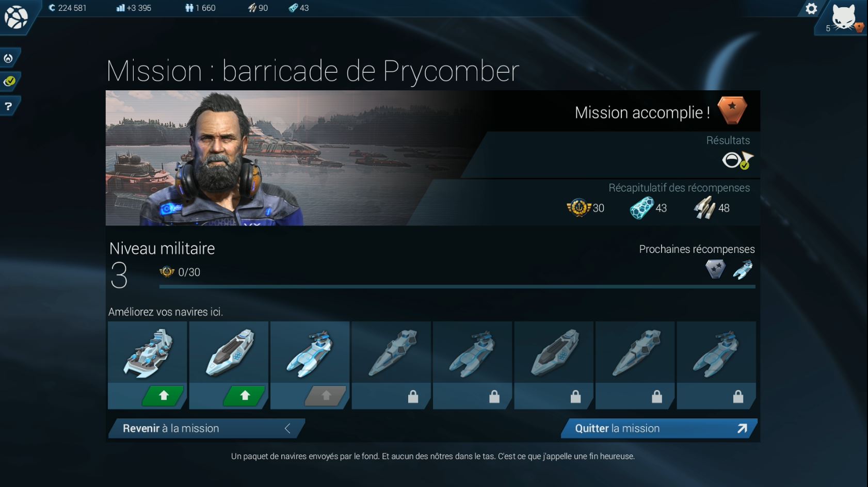The image size is (868, 487).
Task: Click the credits balance 224 581
Action: pos(68,8)
